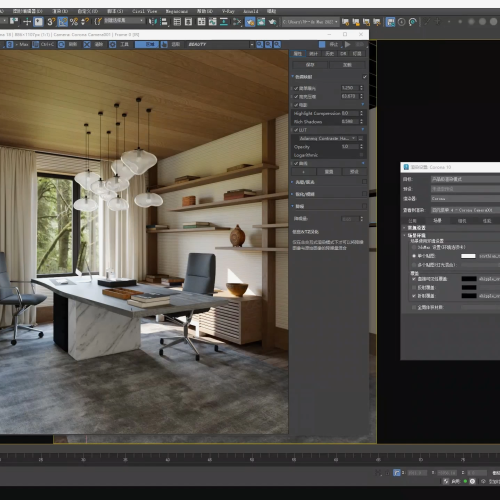This screenshot has width=500, height=500.
Task: Enable the Logarithmic checkbox
Action: click(x=361, y=155)
